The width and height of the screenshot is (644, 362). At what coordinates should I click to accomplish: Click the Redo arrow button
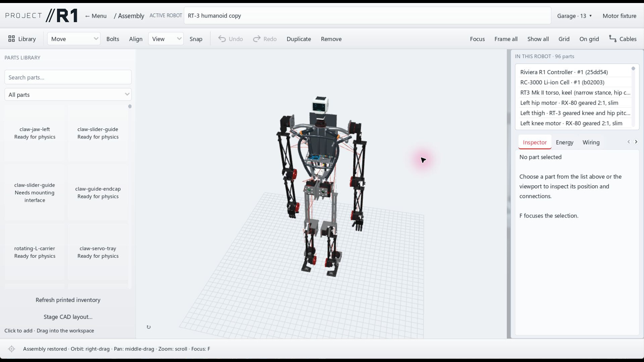265,39
